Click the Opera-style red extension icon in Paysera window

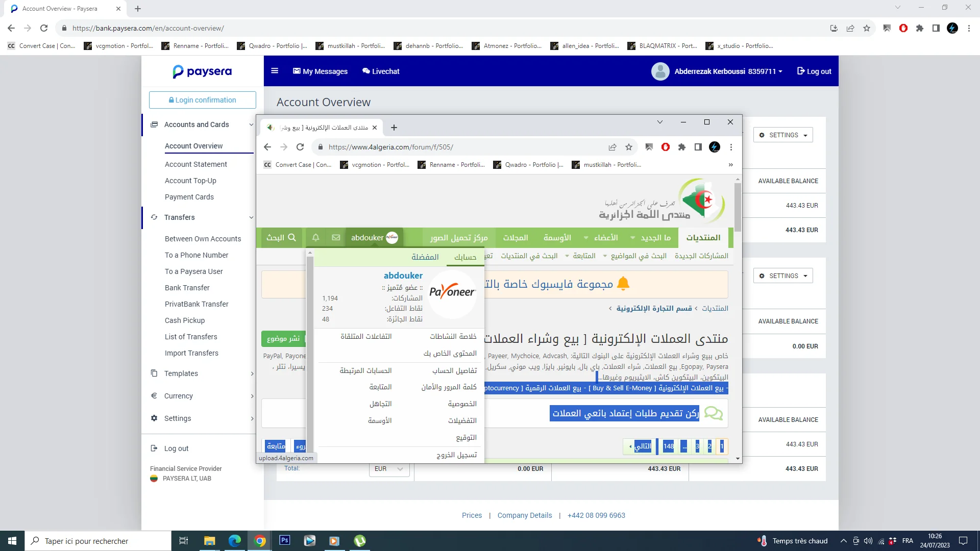coord(903,28)
